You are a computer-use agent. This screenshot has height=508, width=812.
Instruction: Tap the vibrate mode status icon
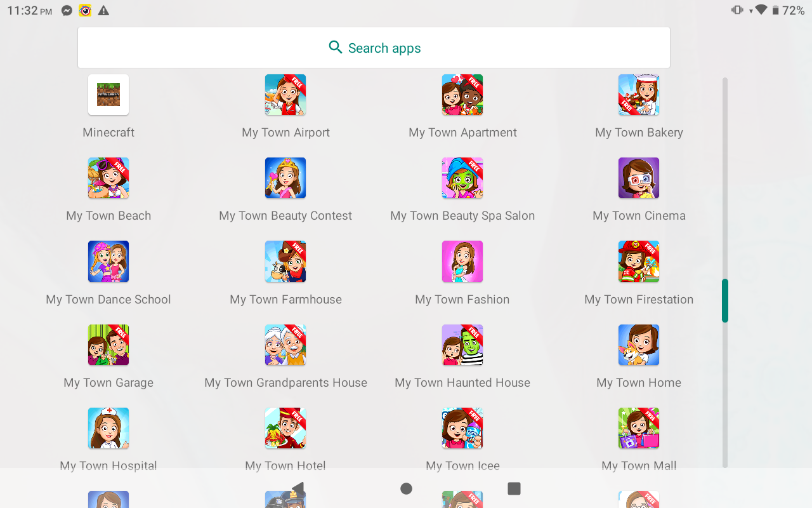(x=737, y=10)
